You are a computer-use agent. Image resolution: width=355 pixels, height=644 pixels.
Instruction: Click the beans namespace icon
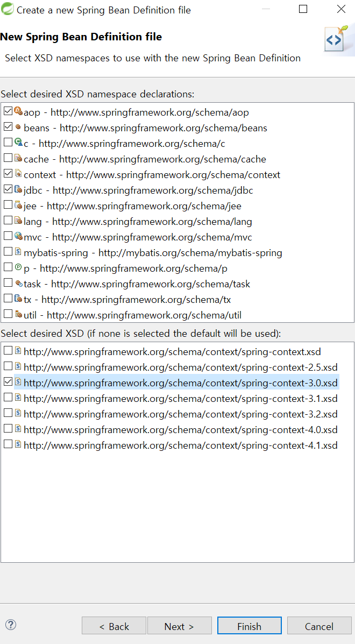coord(18,128)
